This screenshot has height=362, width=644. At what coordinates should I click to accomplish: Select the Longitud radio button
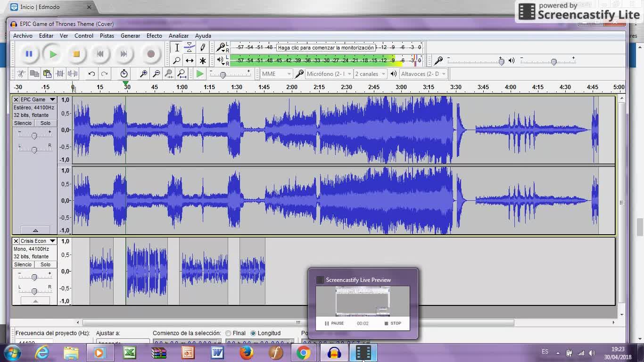pos(253,333)
